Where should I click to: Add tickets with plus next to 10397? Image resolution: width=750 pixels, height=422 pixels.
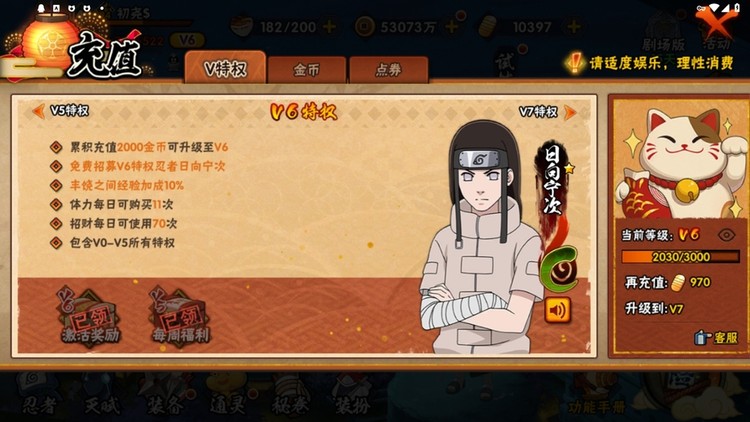(x=574, y=27)
